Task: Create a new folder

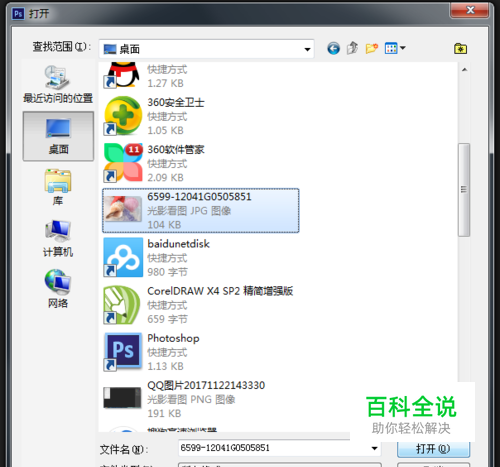Action: point(372,48)
